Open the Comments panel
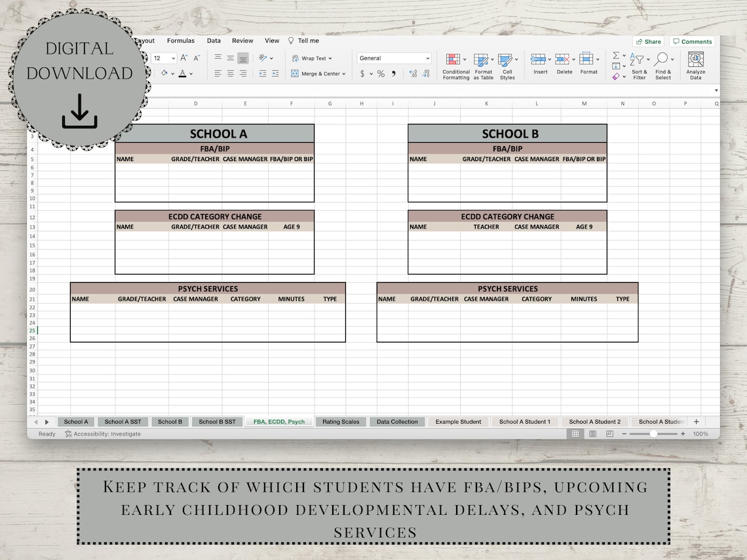Screen dimensions: 747x560 coord(692,41)
